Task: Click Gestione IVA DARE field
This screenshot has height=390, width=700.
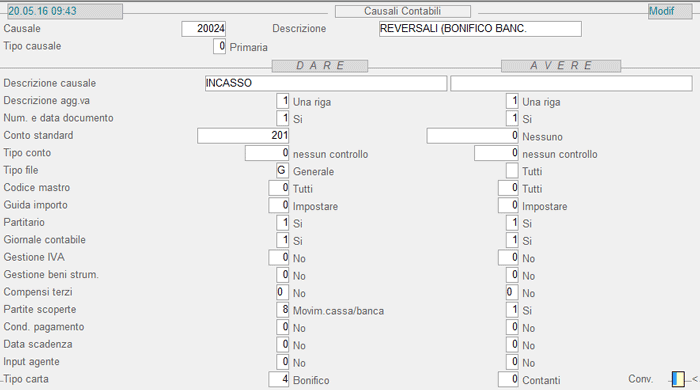Action: [x=279, y=257]
